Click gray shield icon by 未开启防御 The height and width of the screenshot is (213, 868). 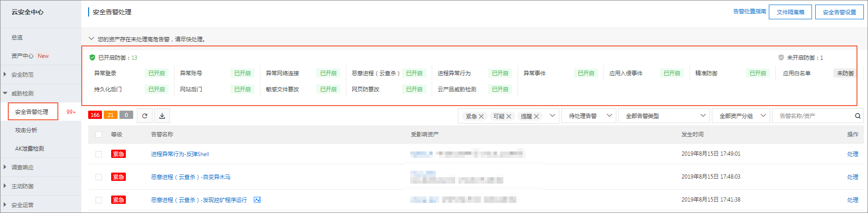pyautogui.click(x=781, y=57)
